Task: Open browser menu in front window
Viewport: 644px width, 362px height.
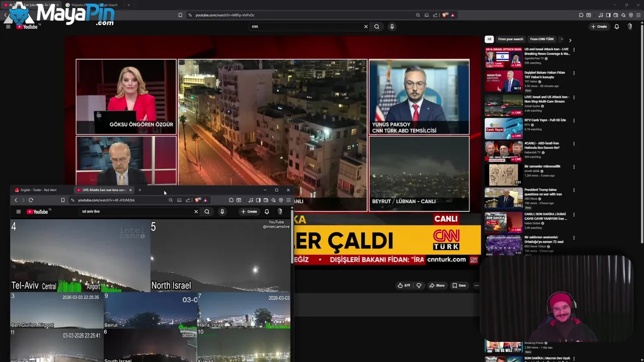Action: pos(288,200)
